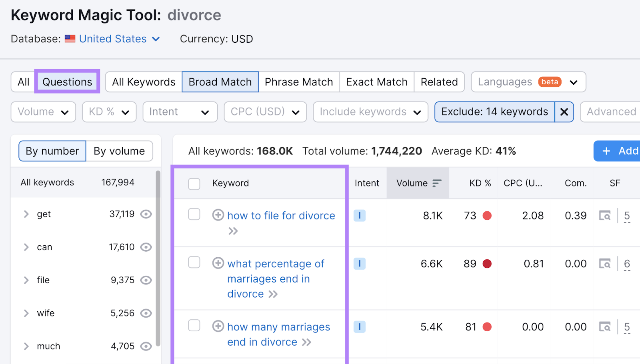
Task: Select the 'All keywords 167,994' group row
Action: (83, 183)
